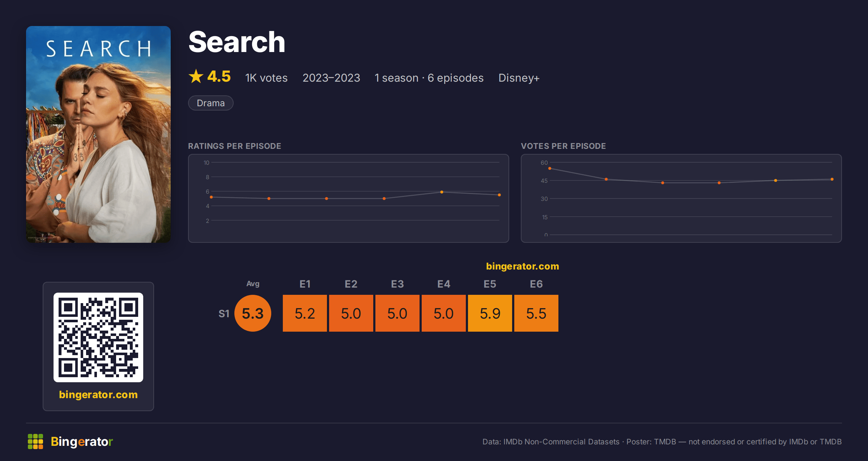The height and width of the screenshot is (461, 868).
Task: Click the QR code image
Action: (98, 337)
